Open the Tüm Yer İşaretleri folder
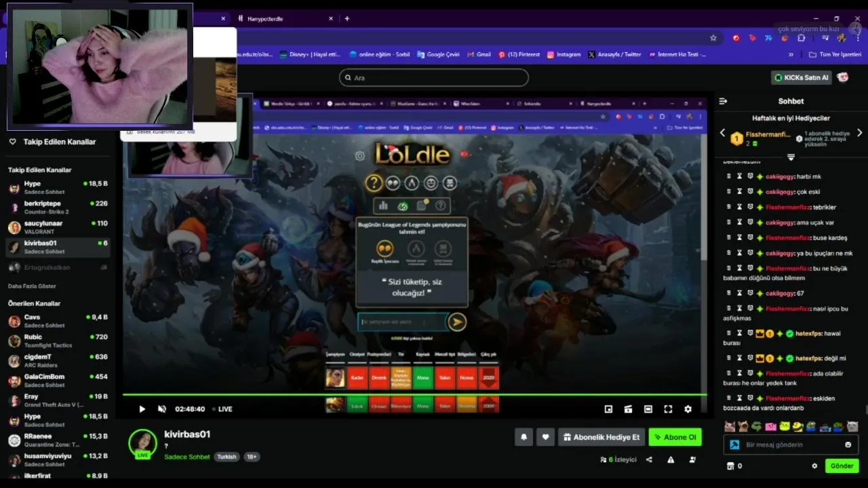 pyautogui.click(x=835, y=54)
